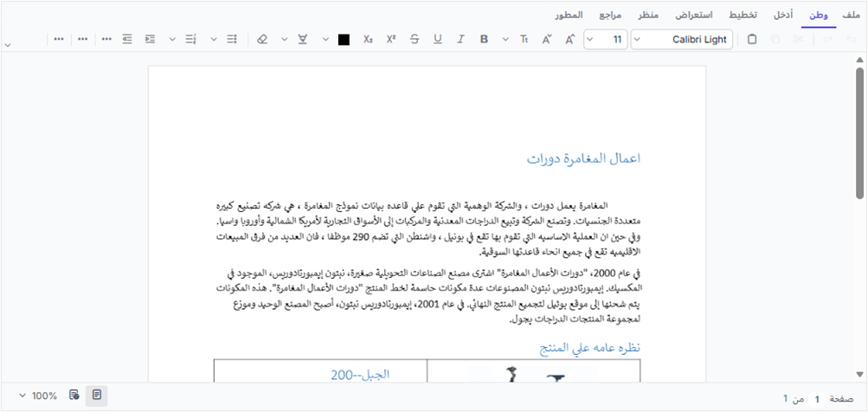Clear formatting with the eraser icon
Viewport: 868px width, 412px height.
262,39
